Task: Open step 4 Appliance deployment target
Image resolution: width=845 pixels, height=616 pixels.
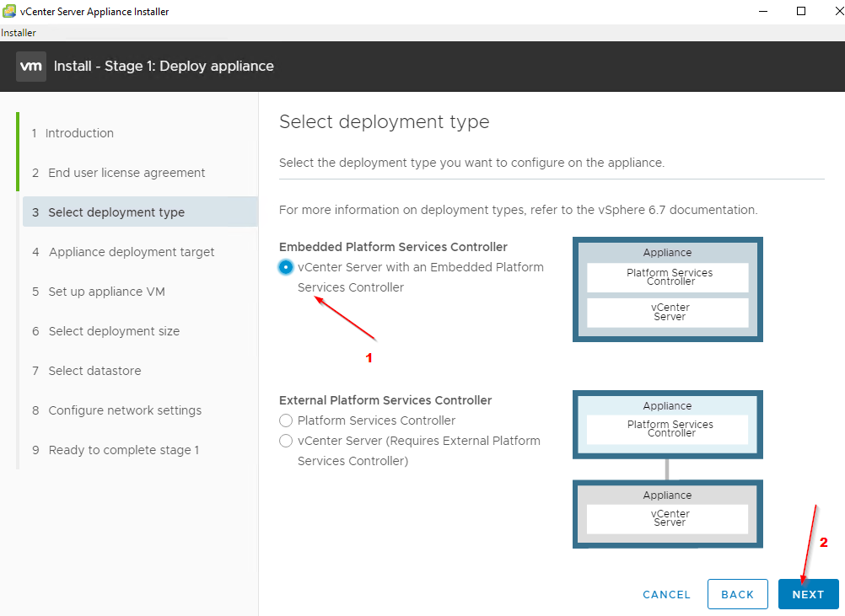Action: (x=123, y=252)
